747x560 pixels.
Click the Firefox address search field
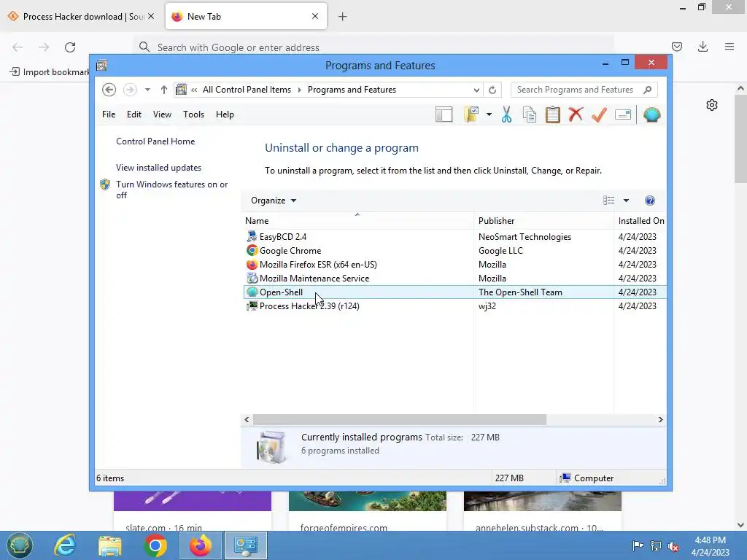coord(374,47)
